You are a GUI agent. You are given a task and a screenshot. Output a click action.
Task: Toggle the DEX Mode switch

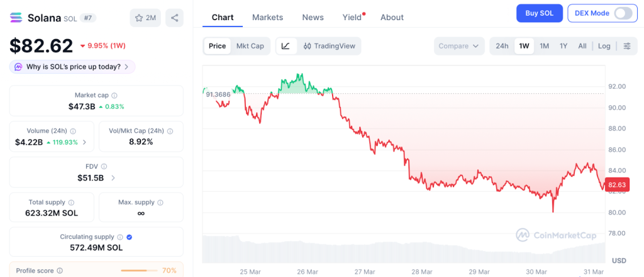[623, 13]
